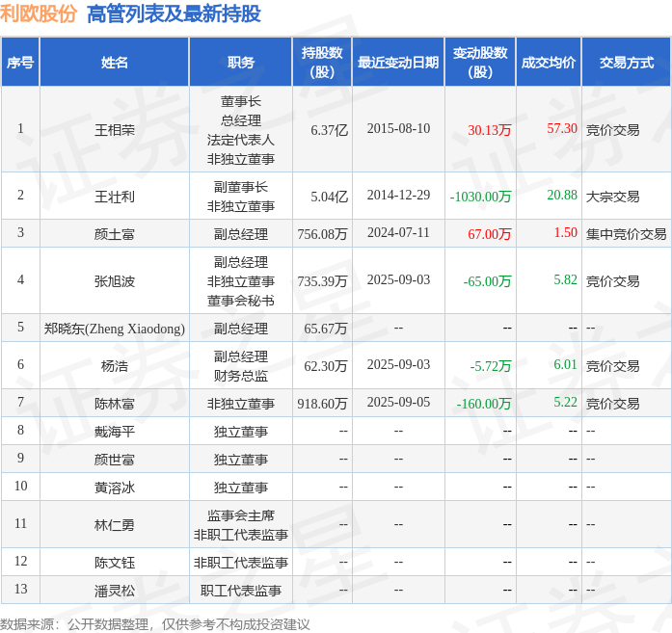The image size is (672, 633).
Task: Click the holdings value 6.37亿
Action: [329, 130]
